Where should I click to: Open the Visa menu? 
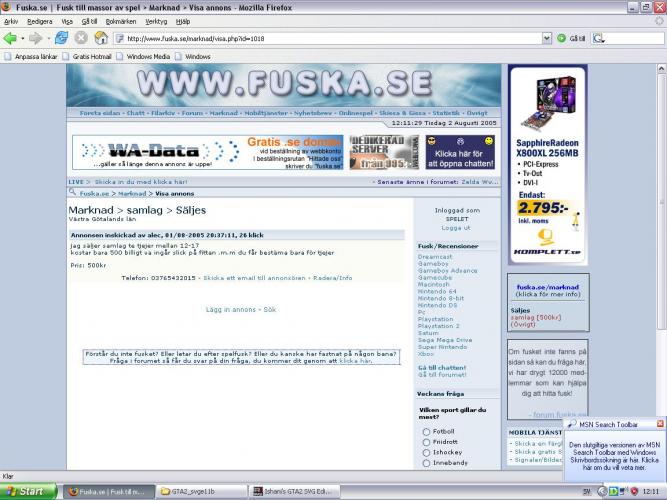(67, 21)
